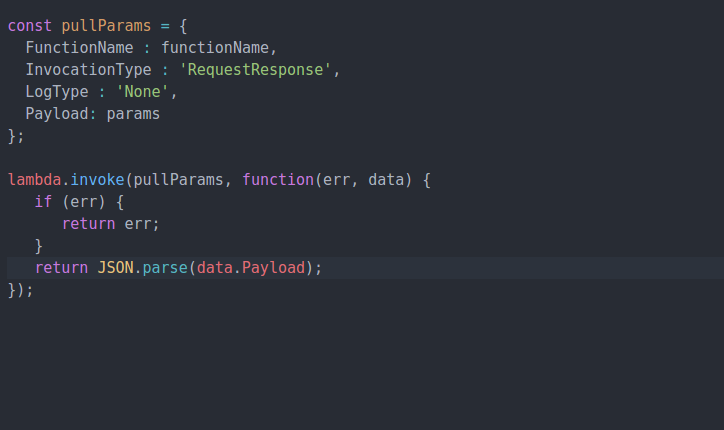Screen dimensions: 724x430
Task: Click the closing '});' on last line
Action: click(x=20, y=290)
